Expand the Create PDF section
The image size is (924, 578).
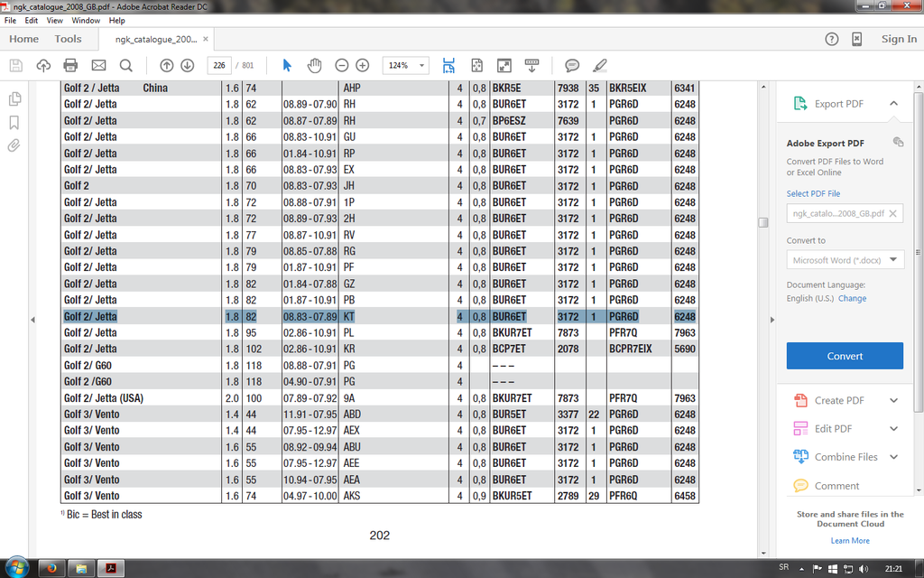pyautogui.click(x=894, y=400)
